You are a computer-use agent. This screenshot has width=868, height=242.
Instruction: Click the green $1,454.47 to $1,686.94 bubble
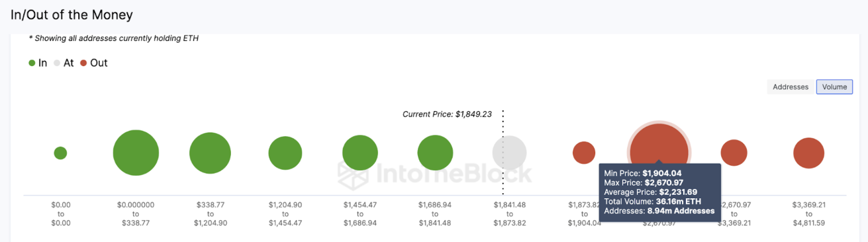coord(360,153)
